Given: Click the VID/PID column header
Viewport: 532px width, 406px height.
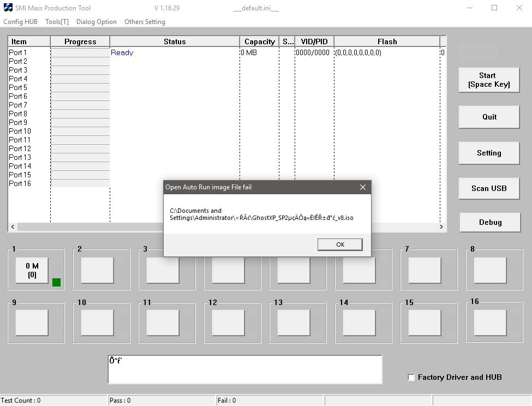Looking at the screenshot, I should [x=314, y=41].
